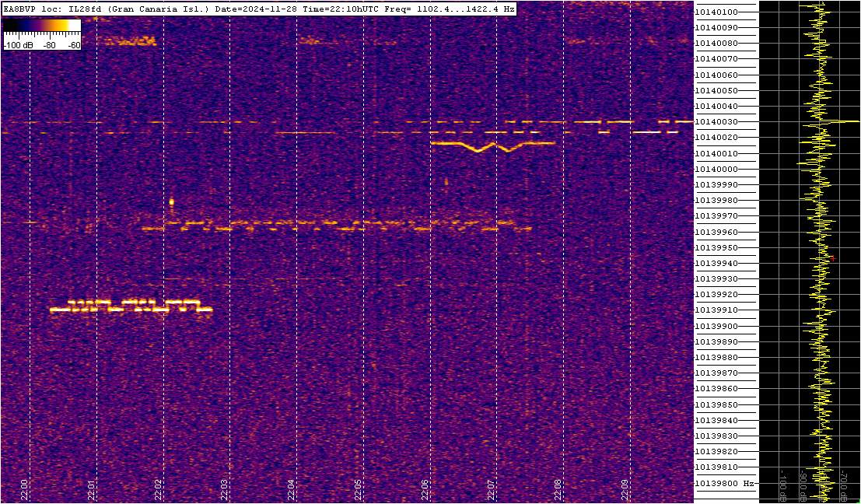Click the 10139830 frequency scale label
This screenshot has width=861, height=504.
(x=716, y=436)
